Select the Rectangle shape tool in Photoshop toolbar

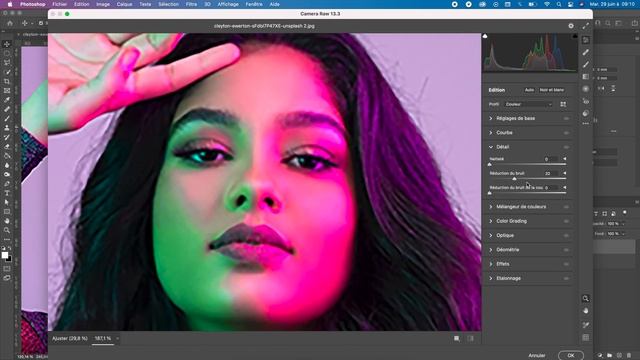tap(7, 211)
